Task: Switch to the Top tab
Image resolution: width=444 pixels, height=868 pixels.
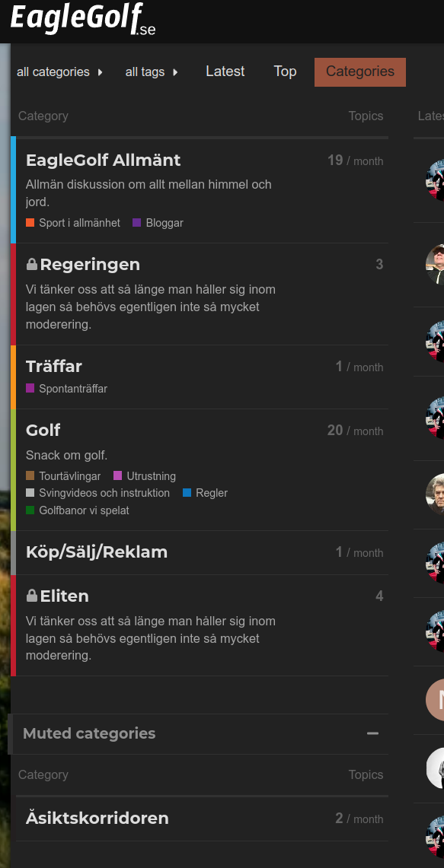Action: pyautogui.click(x=285, y=72)
